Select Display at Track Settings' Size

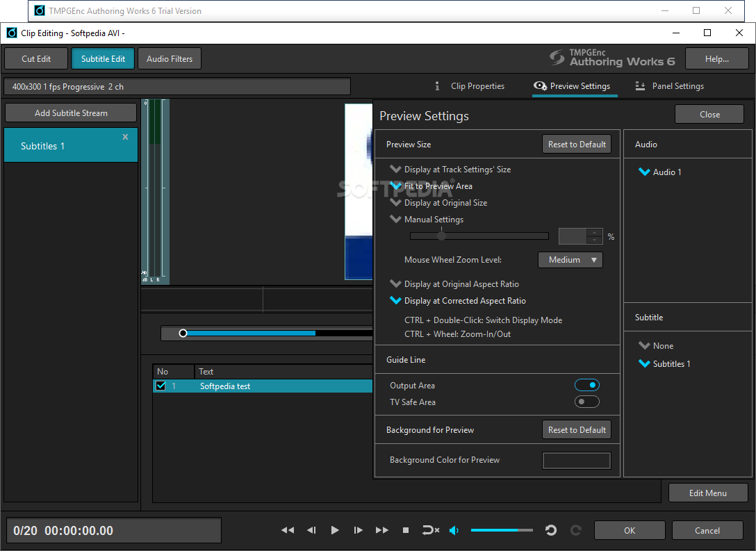(x=450, y=170)
